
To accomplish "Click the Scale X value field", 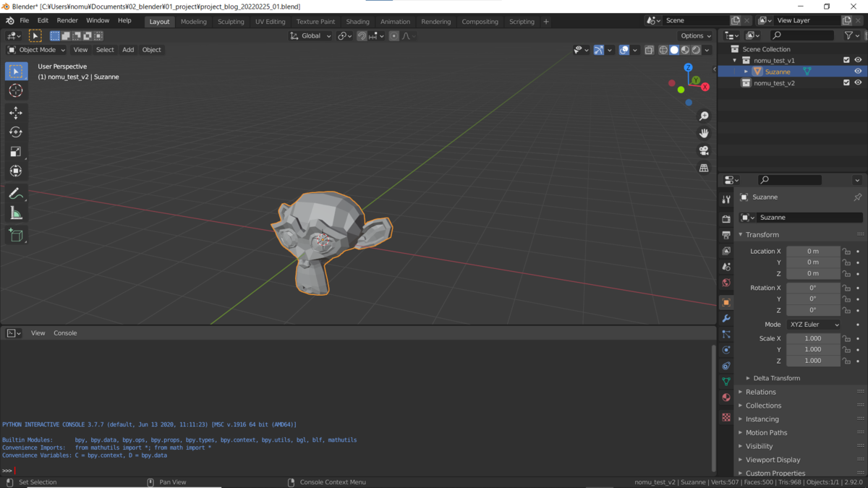I will pos(813,338).
